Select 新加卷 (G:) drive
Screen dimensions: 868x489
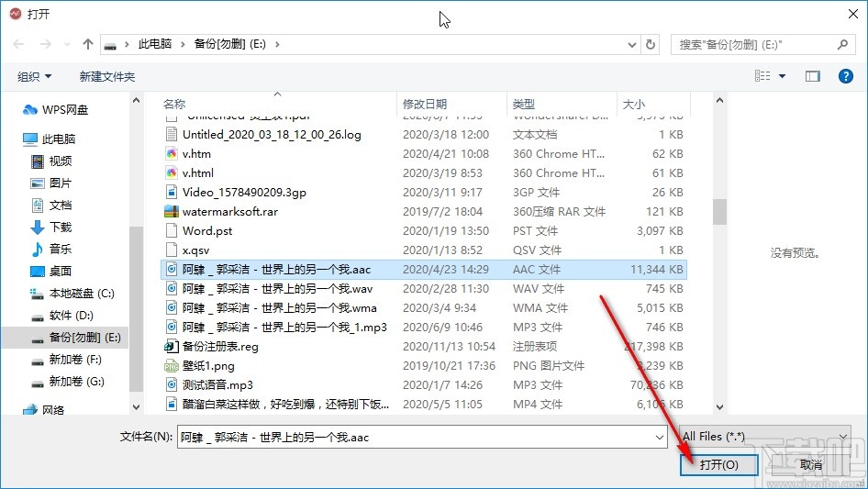(x=68, y=382)
